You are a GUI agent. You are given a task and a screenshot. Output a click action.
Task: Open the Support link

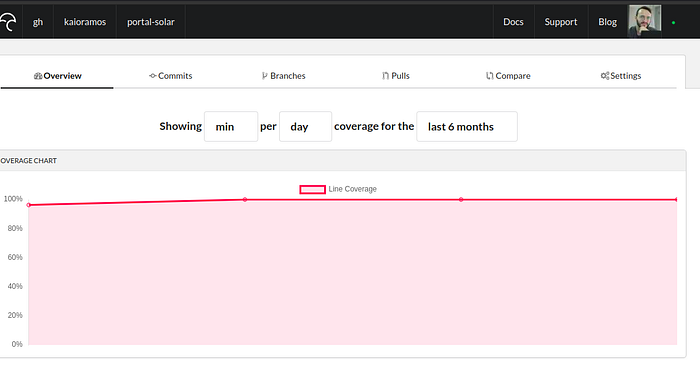[x=561, y=22]
